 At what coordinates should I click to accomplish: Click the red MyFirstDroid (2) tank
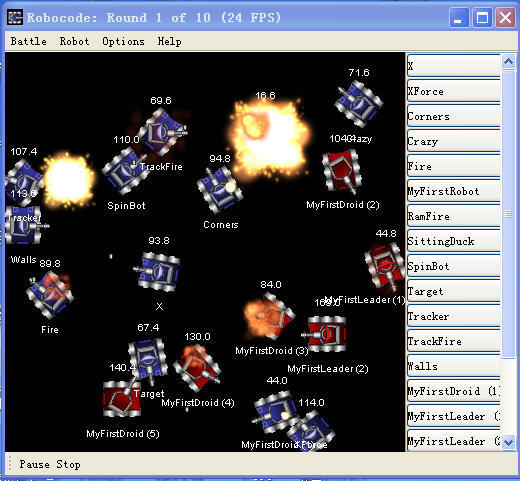point(342,171)
